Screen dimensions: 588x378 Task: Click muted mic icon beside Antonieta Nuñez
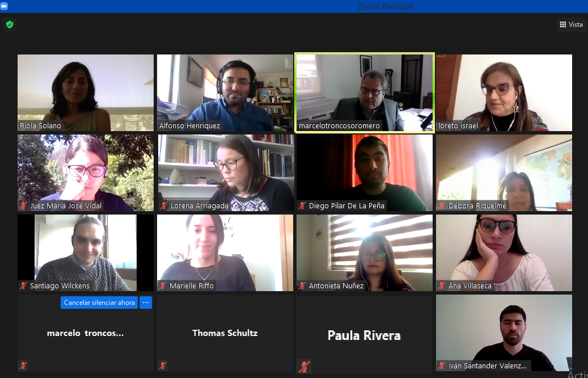[302, 285]
